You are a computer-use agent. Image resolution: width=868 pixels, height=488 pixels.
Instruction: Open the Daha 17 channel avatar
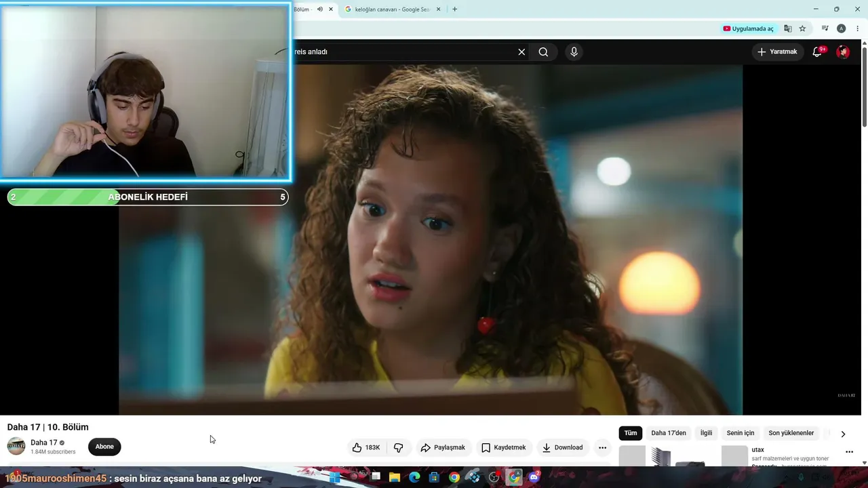pyautogui.click(x=16, y=446)
